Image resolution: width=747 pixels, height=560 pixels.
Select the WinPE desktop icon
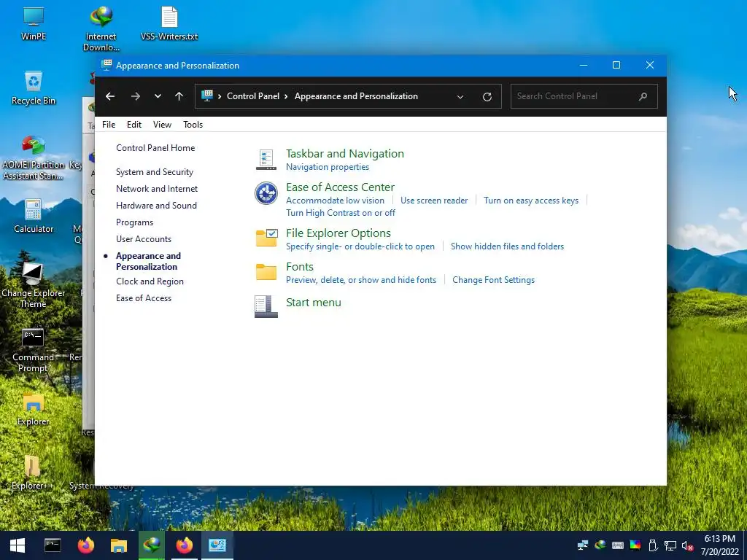(x=34, y=23)
